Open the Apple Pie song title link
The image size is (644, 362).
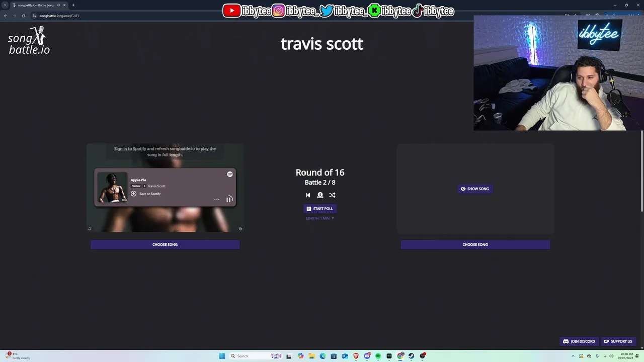point(138,180)
